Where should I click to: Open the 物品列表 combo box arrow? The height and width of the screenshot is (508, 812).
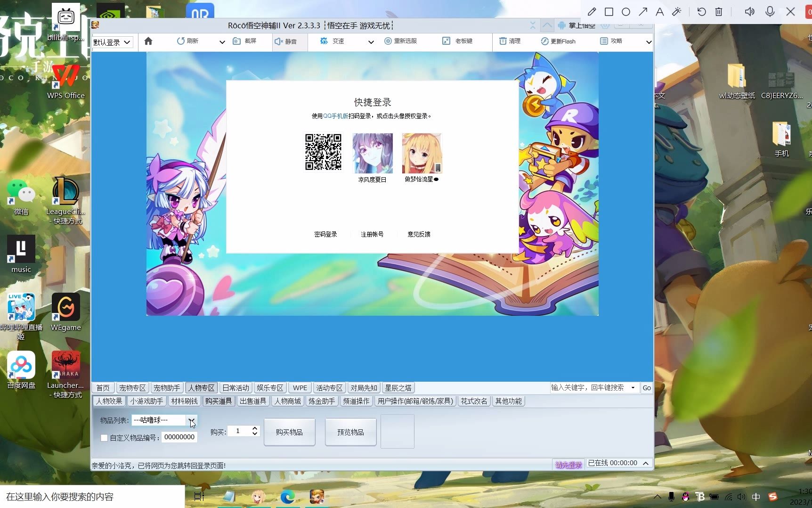pyautogui.click(x=191, y=420)
